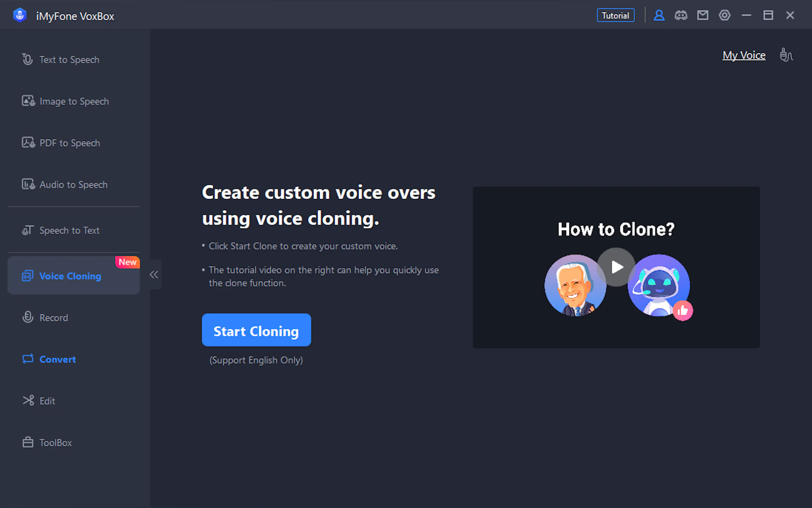Select the Edit tool in the sidebar
This screenshot has width=812, height=508.
click(x=47, y=401)
